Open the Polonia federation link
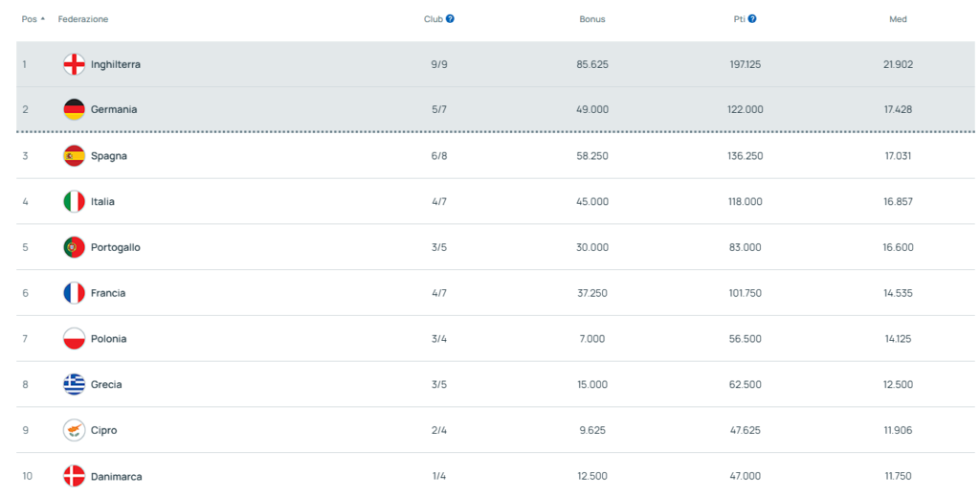The image size is (980, 498). [109, 338]
